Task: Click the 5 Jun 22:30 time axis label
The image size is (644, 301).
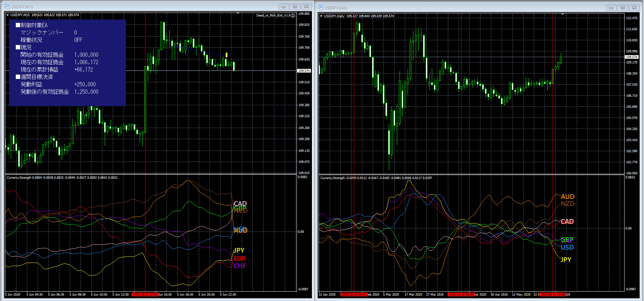Action: (x=228, y=295)
